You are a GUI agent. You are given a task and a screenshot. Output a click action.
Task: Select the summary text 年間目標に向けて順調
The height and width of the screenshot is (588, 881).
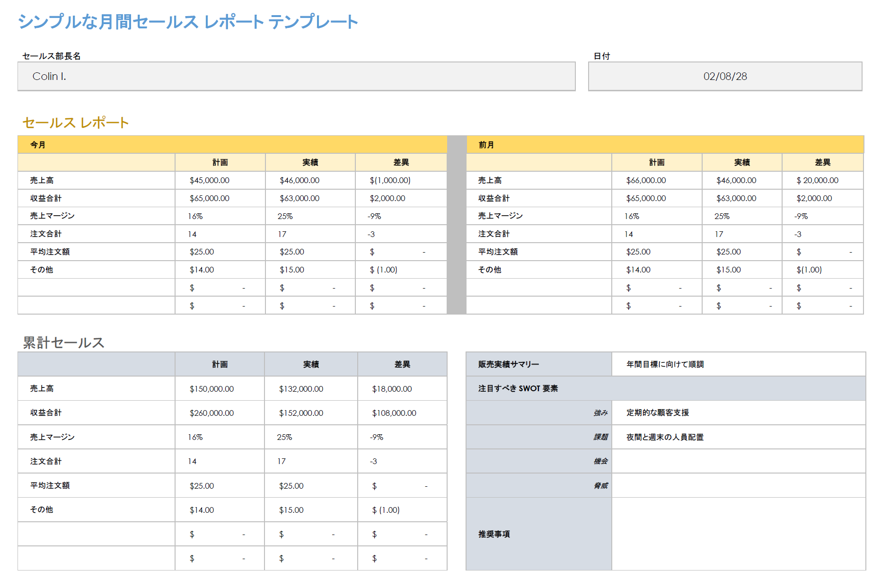pos(665,364)
